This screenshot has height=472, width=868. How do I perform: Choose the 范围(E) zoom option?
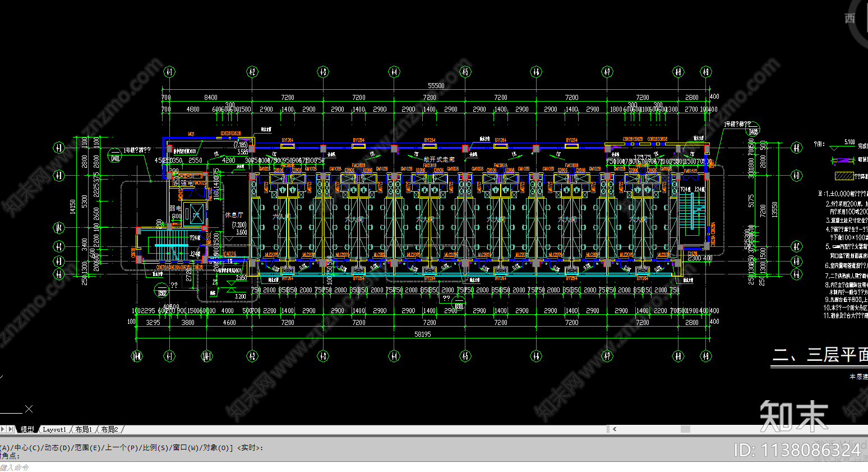point(87,448)
